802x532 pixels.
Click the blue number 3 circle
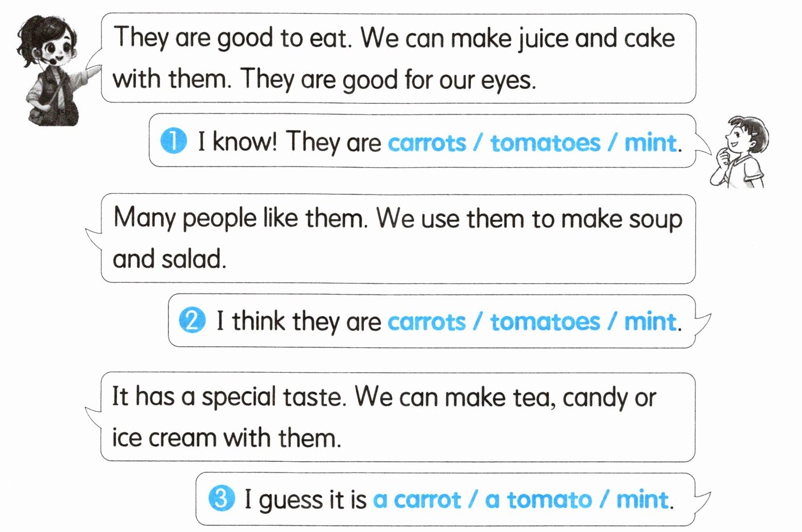click(x=221, y=499)
